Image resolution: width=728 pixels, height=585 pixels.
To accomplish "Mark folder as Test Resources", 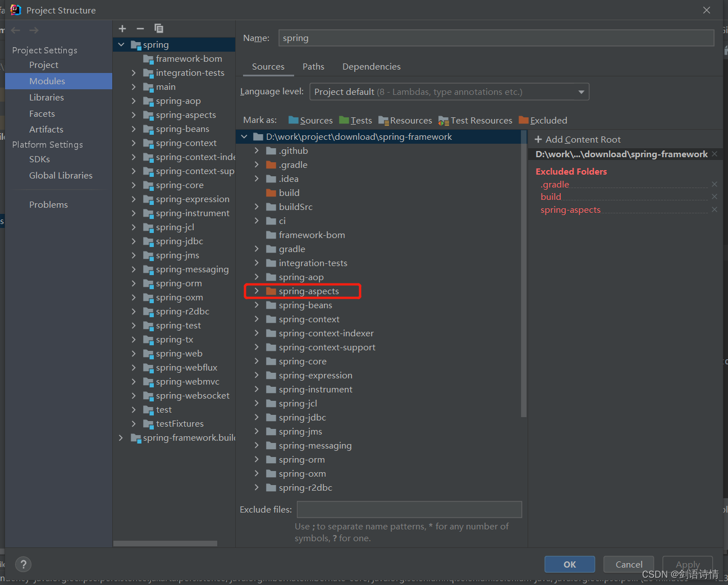I will tap(475, 120).
